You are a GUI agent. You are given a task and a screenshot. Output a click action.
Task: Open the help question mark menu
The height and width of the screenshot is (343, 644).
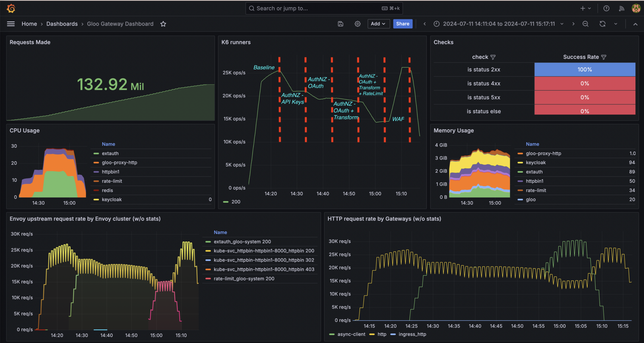coord(607,8)
